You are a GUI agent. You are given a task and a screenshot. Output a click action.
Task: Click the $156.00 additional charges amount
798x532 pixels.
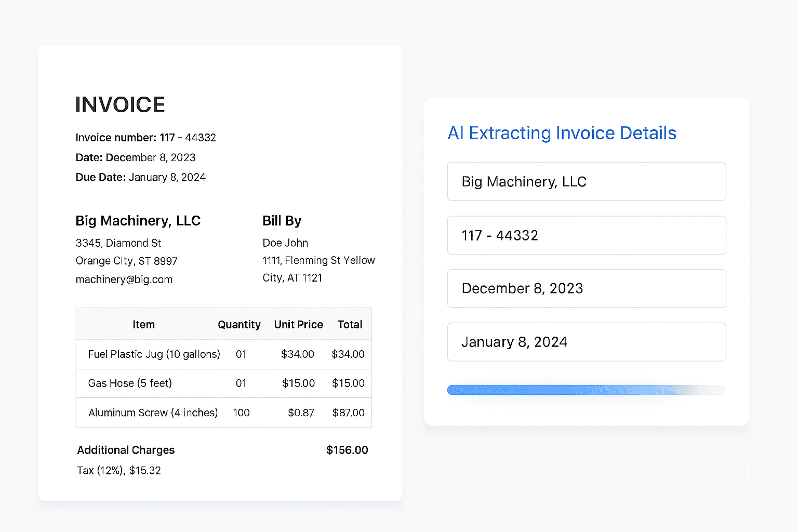click(x=347, y=450)
